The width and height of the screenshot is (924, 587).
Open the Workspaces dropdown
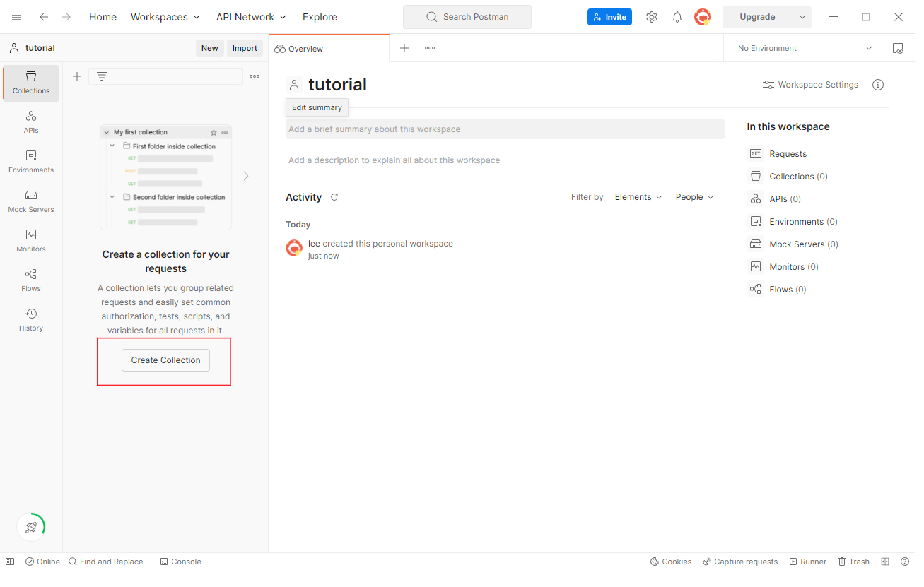click(x=165, y=17)
